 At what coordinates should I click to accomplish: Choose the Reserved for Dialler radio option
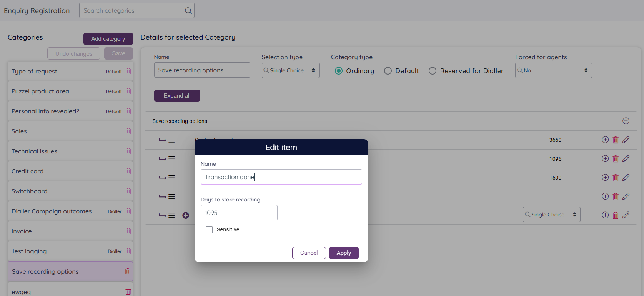coord(433,71)
